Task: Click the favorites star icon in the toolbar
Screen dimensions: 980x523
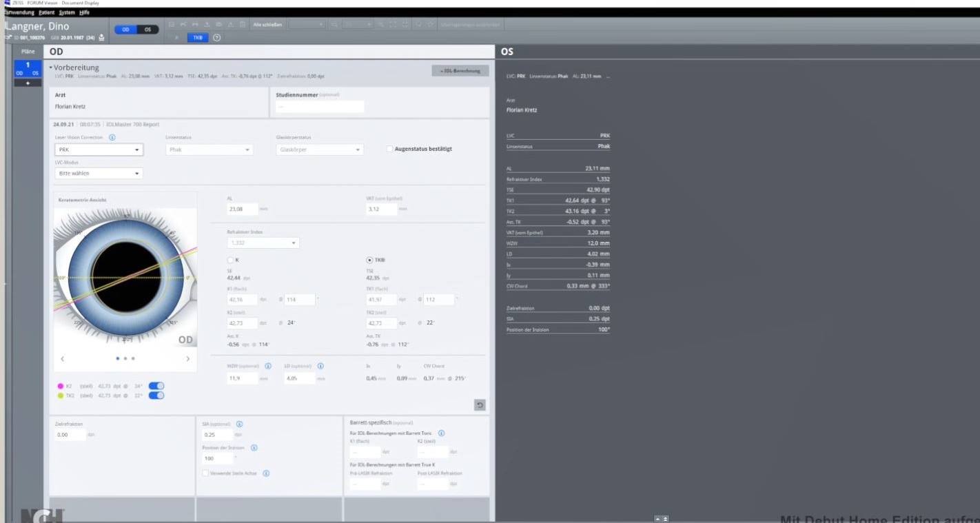Action: (x=430, y=24)
